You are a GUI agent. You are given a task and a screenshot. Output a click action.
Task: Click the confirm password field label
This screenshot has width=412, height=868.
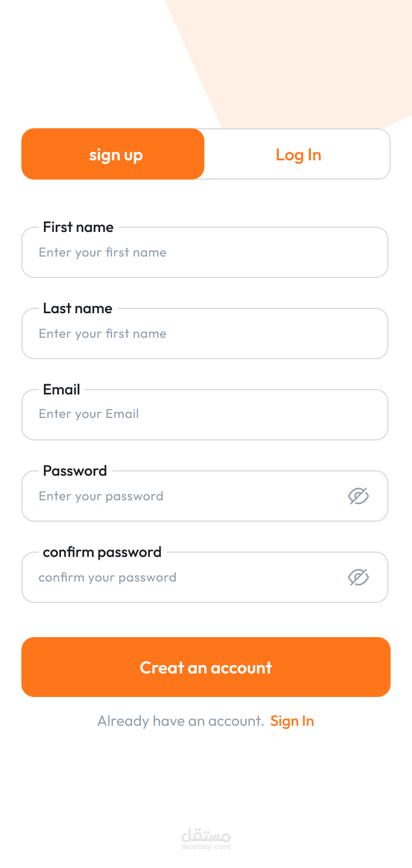coord(102,552)
